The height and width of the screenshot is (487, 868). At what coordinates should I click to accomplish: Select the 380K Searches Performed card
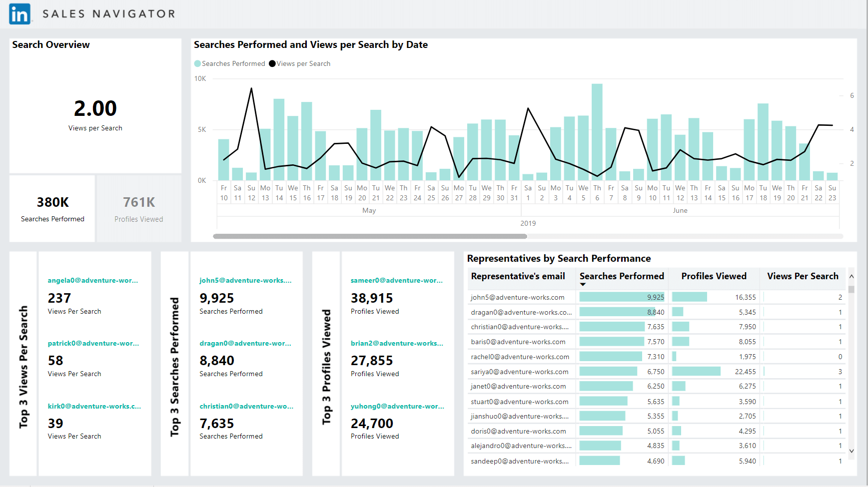click(x=52, y=209)
